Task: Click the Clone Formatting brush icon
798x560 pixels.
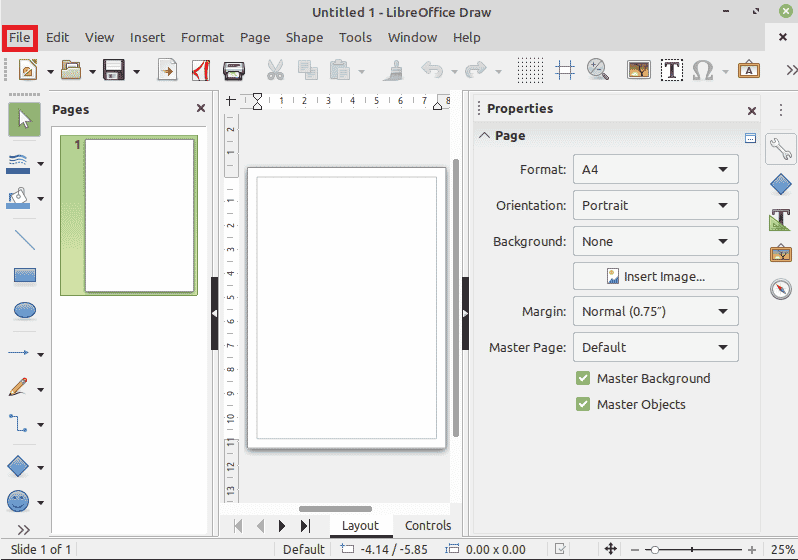Action: click(393, 70)
